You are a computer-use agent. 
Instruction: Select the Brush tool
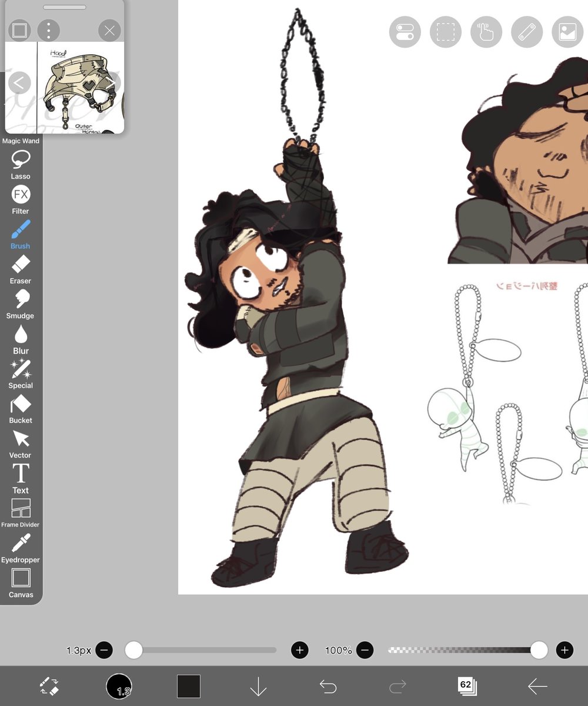(21, 234)
